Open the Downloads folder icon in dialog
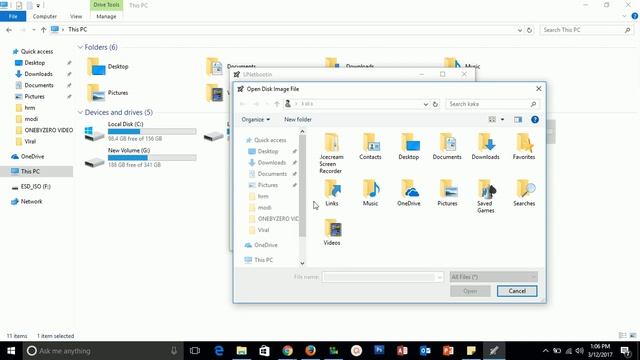 click(x=485, y=147)
